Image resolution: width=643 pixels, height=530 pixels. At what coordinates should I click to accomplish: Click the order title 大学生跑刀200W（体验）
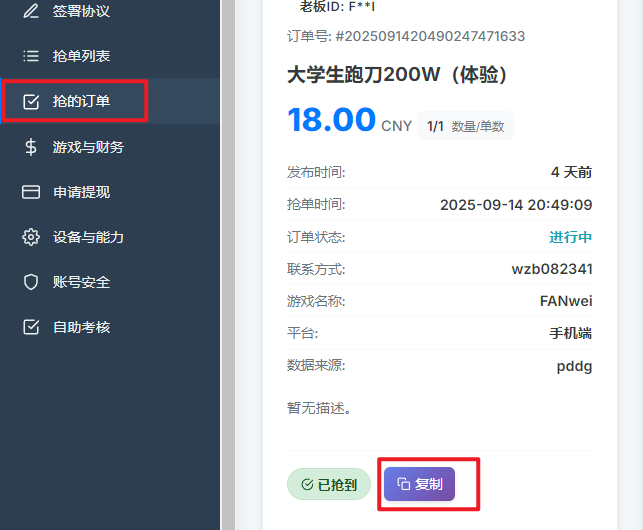398,75
